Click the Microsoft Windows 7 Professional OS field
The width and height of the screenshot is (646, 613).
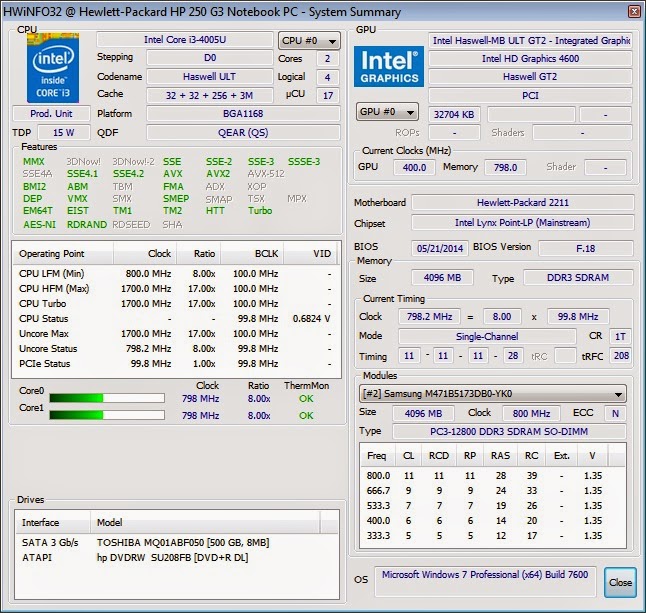pyautogui.click(x=485, y=581)
